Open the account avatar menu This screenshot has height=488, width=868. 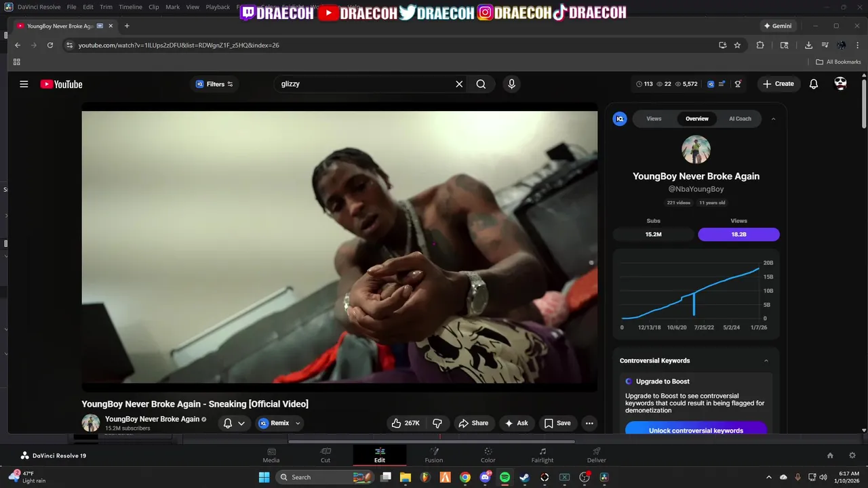(x=840, y=83)
